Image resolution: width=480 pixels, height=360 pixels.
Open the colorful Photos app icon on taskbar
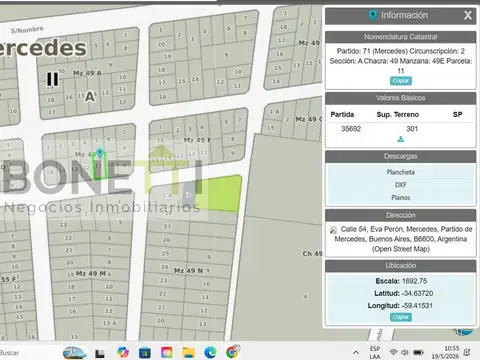(x=167, y=353)
